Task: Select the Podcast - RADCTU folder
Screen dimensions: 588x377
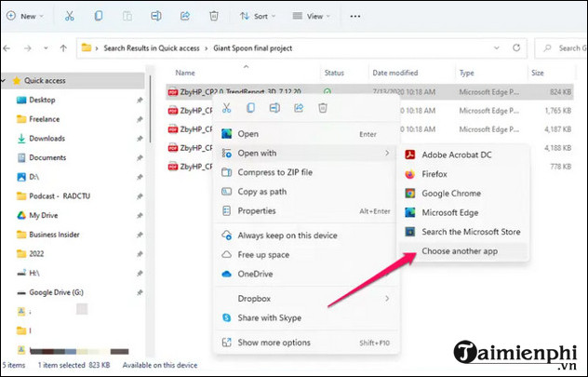Action: [60, 196]
